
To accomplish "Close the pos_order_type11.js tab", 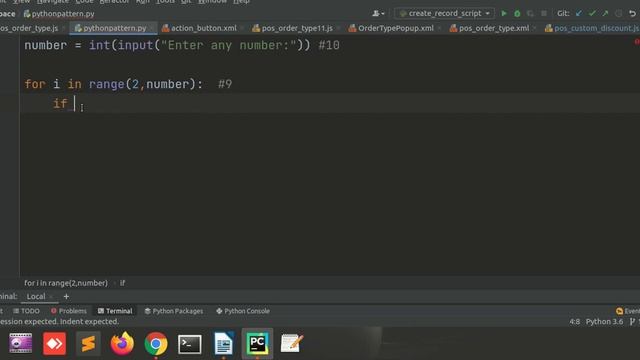I will pos(338,28).
